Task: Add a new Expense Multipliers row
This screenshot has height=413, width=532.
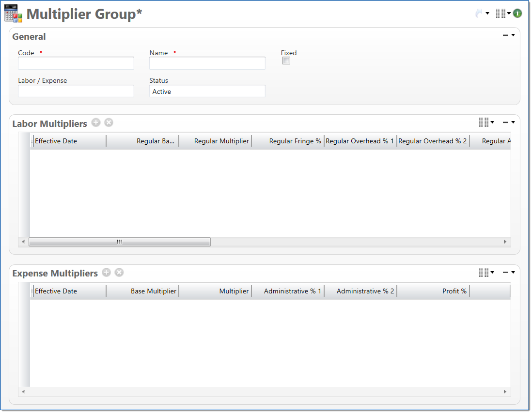Action: (107, 273)
